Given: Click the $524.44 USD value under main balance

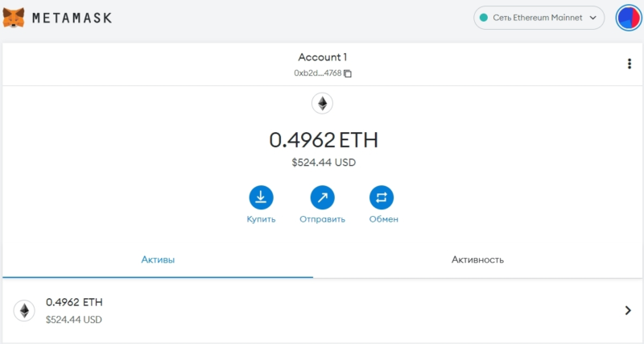Looking at the screenshot, I should 324,163.
